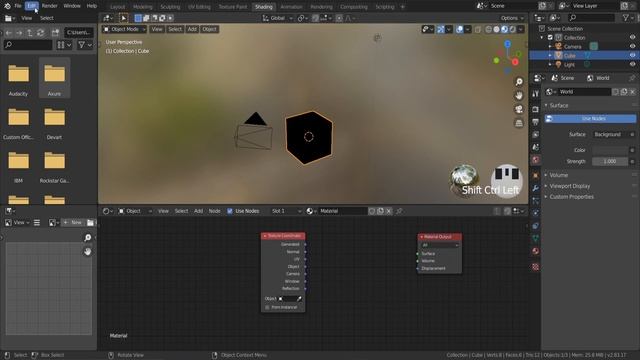Click Use Nodes button in World properties
This screenshot has width=640, height=360.
pyautogui.click(x=590, y=118)
